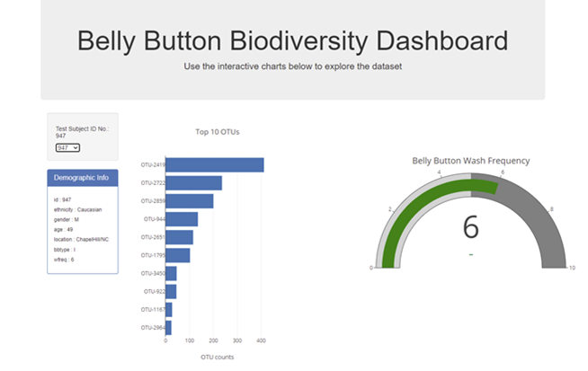Viewport: 588px width, 371px height.
Task: Click the 'gender : M' line
Action: point(67,219)
